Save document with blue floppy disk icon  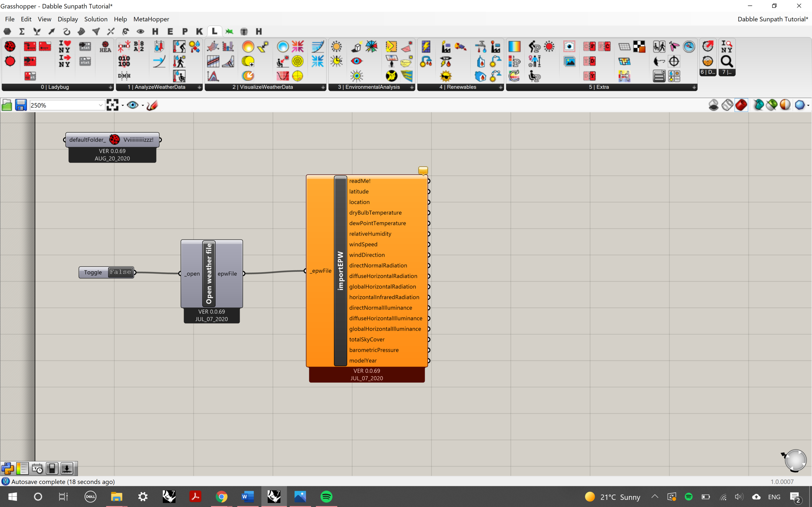pyautogui.click(x=21, y=105)
